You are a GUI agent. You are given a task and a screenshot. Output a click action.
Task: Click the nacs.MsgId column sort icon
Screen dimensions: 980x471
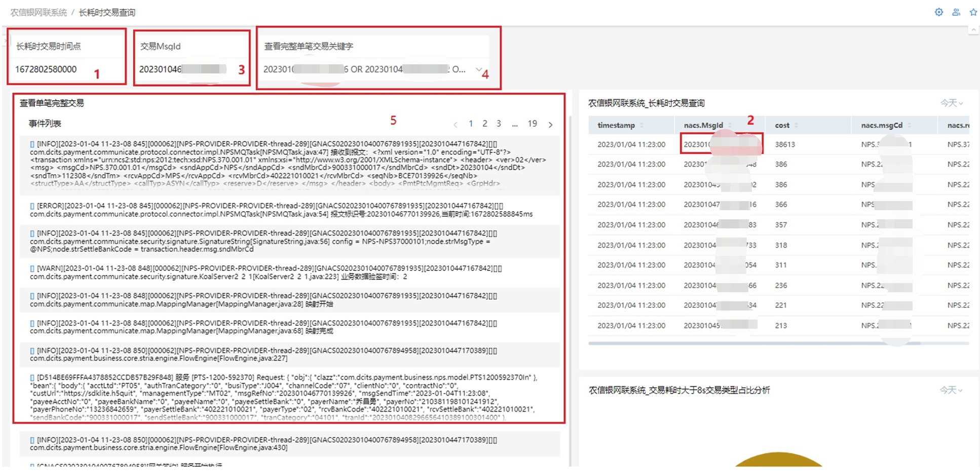pyautogui.click(x=730, y=125)
